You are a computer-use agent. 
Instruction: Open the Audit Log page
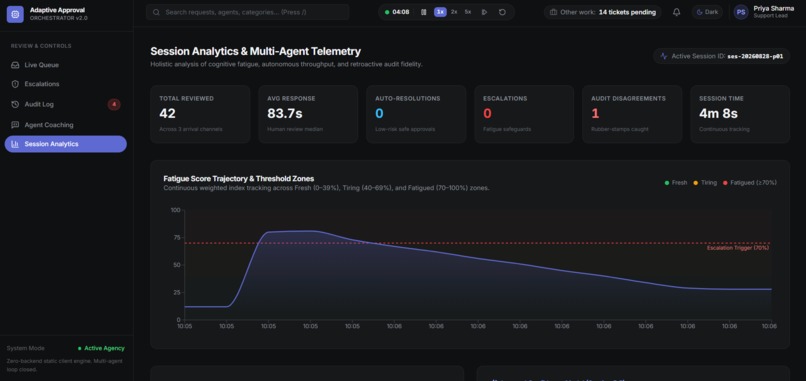point(66,104)
